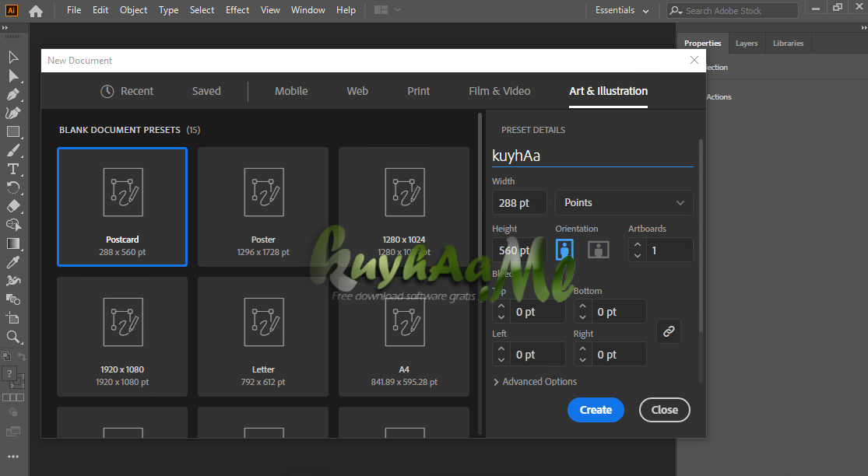Screen dimensions: 868x476
Task: Click the Home icon
Action: point(36,11)
